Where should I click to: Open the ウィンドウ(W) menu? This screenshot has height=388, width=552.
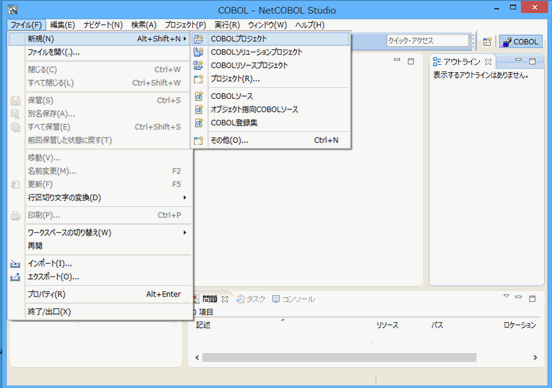(268, 25)
